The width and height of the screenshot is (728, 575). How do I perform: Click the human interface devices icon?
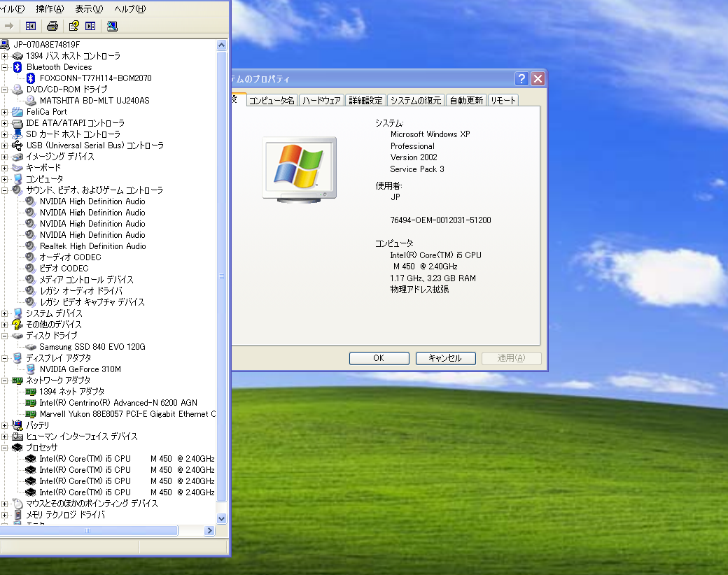click(17, 436)
